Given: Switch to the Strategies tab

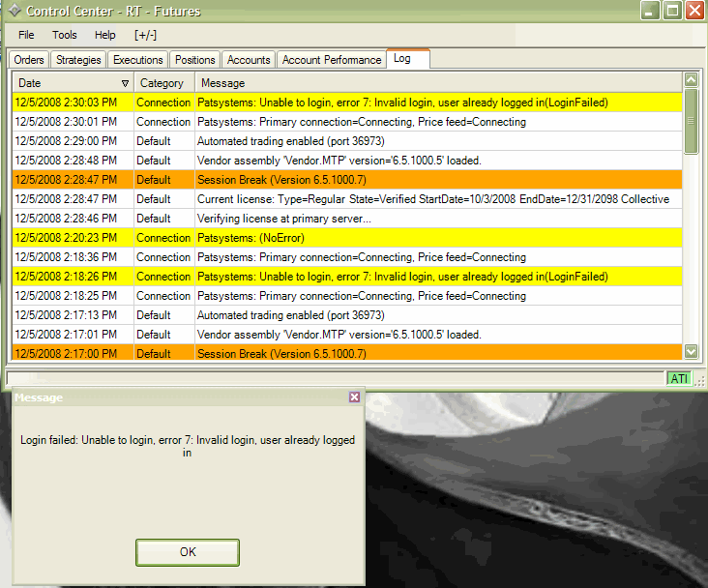Looking at the screenshot, I should [78, 60].
